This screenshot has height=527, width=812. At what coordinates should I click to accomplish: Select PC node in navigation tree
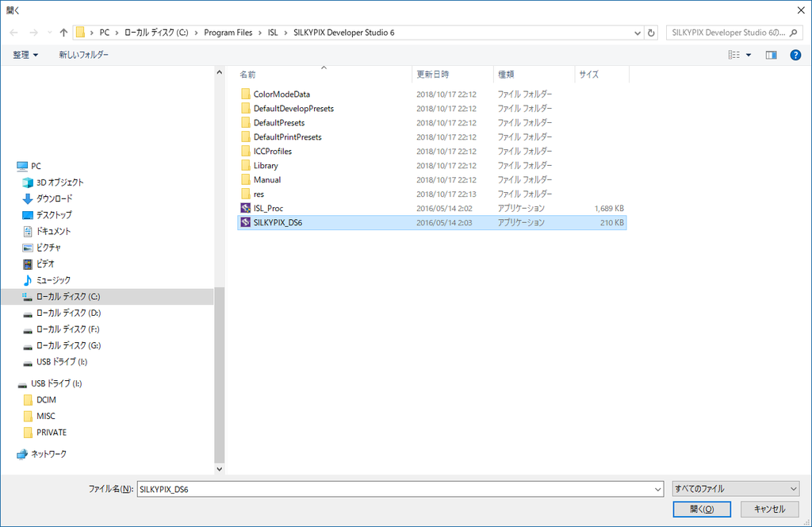(x=36, y=167)
